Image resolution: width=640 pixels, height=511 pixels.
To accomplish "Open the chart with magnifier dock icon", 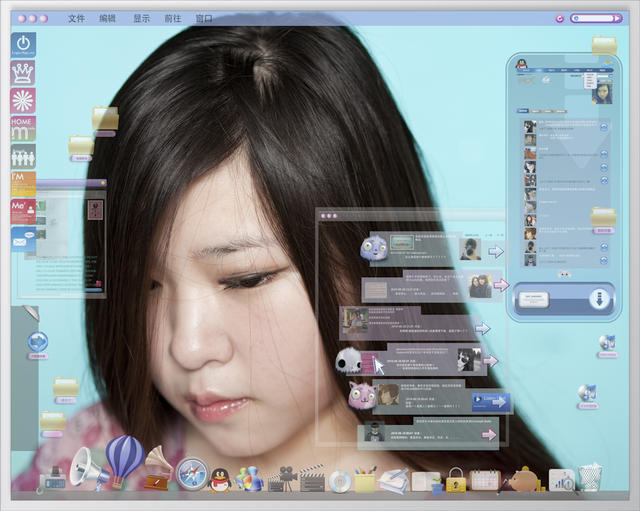I will (x=562, y=480).
